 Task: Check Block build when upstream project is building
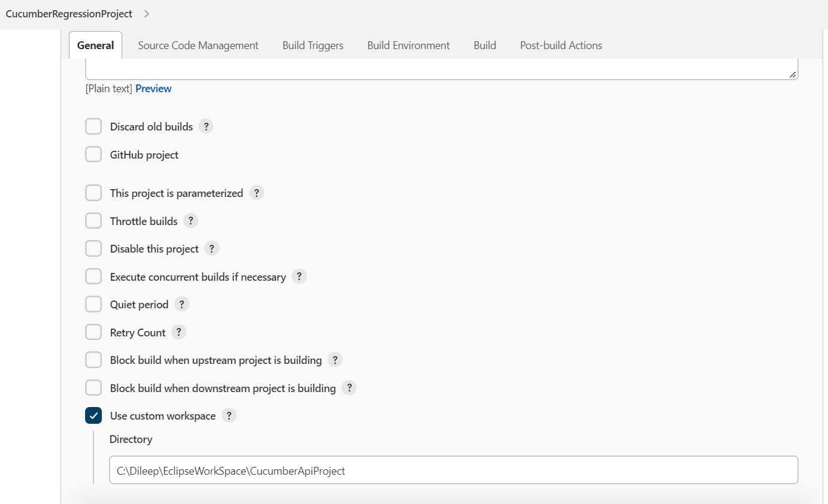93,359
